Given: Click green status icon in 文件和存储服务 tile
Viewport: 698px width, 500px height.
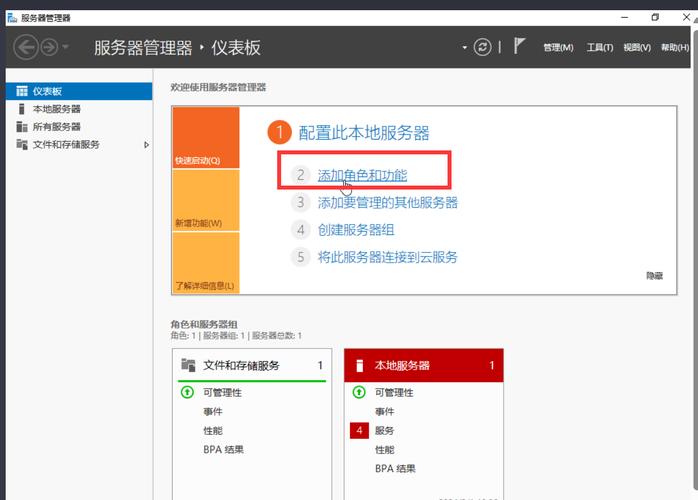Looking at the screenshot, I should tap(187, 392).
